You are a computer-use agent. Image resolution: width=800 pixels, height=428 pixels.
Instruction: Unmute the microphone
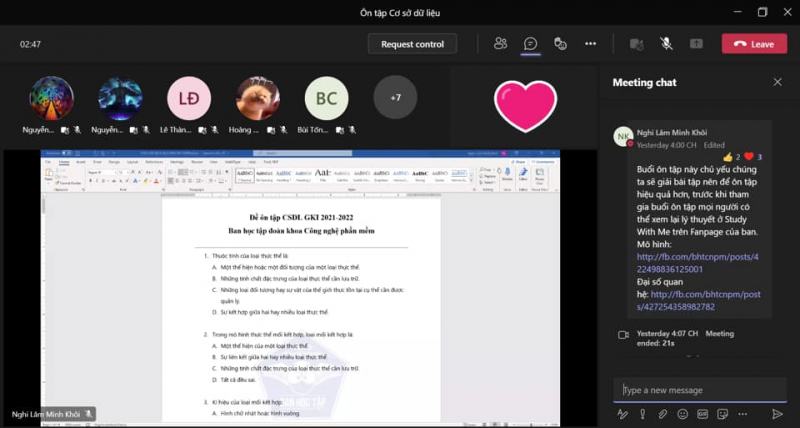666,44
